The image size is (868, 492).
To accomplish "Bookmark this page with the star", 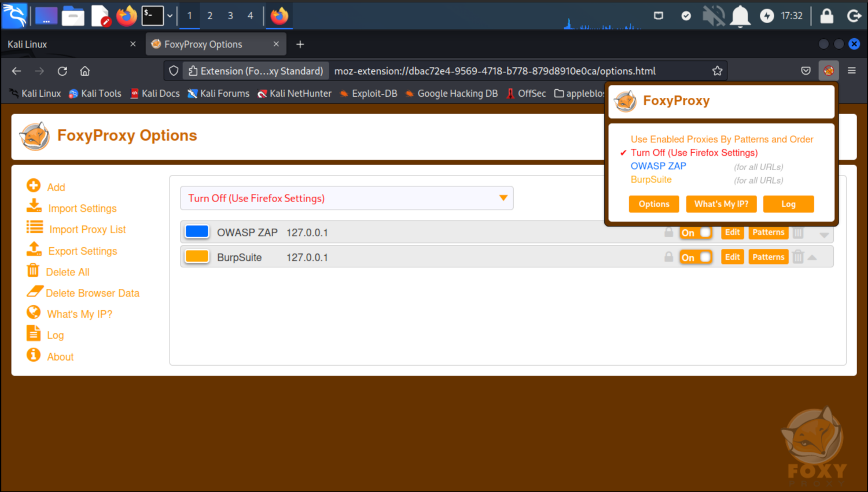I will 718,71.
